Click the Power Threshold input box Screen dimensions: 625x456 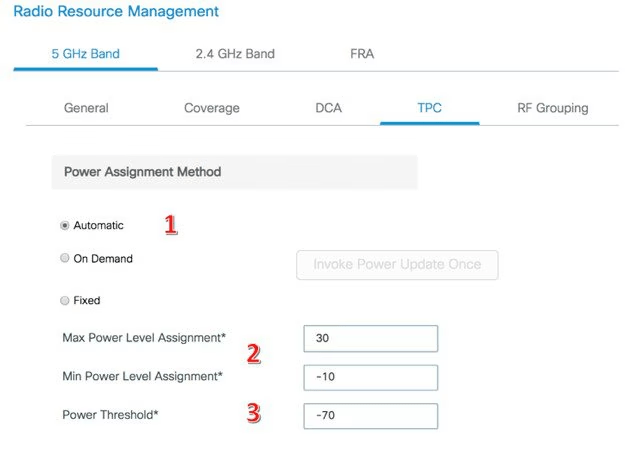pyautogui.click(x=370, y=415)
